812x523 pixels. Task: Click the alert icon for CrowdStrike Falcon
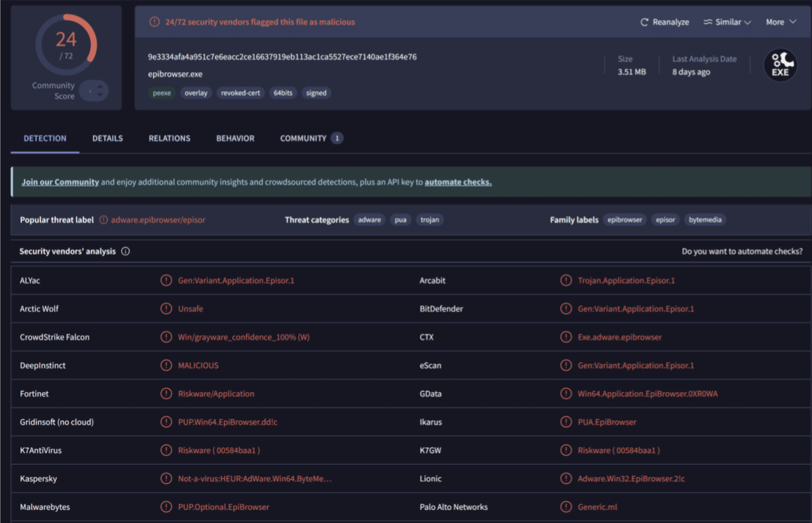tap(166, 337)
